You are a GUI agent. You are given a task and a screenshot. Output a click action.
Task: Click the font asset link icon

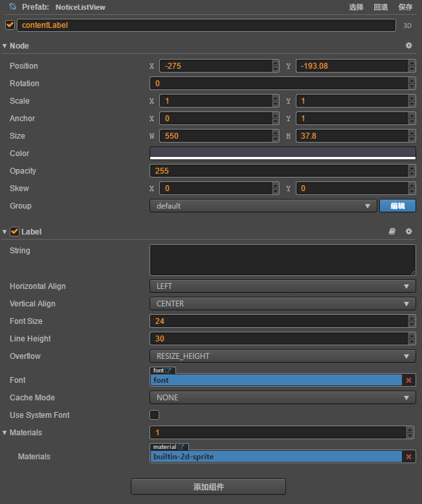(x=169, y=371)
